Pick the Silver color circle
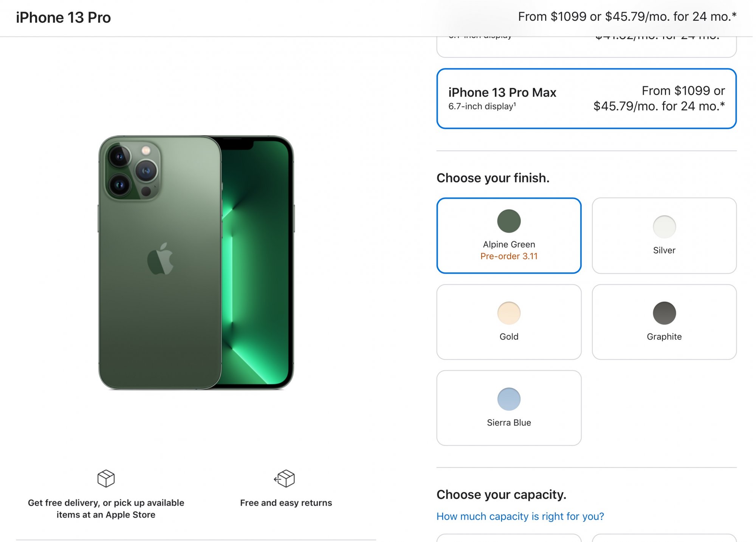The width and height of the screenshot is (756, 542). (x=664, y=227)
